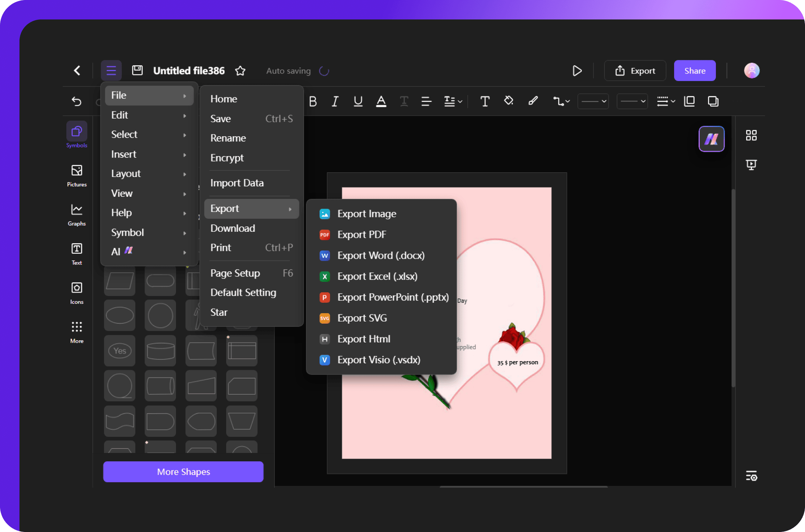
Task: Click the undo arrow icon
Action: click(x=76, y=101)
